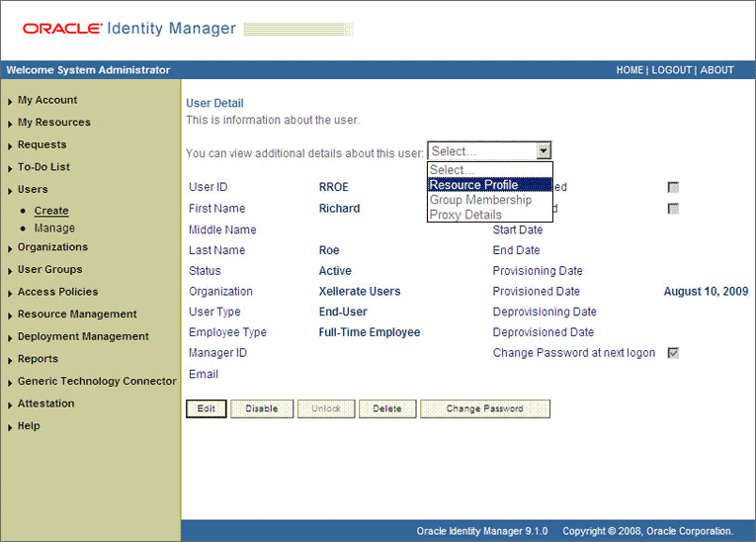This screenshot has width=756, height=542.
Task: Click the Manage link under Users
Action: 54,227
